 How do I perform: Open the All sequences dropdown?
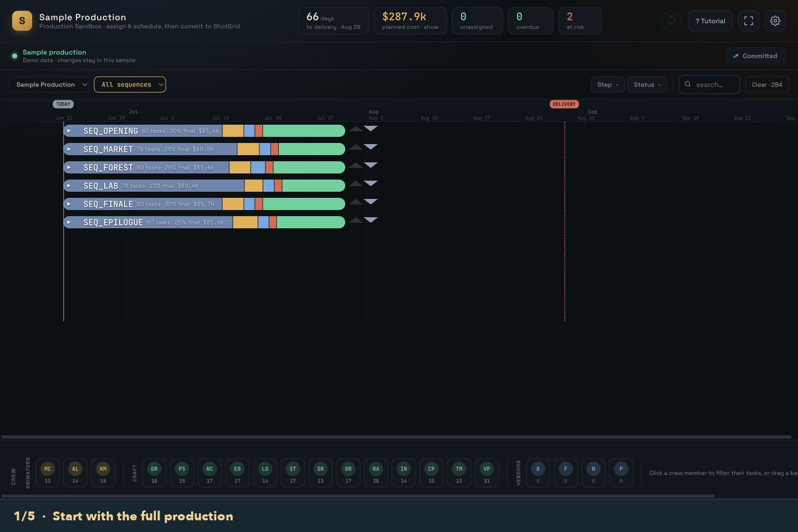tap(130, 85)
